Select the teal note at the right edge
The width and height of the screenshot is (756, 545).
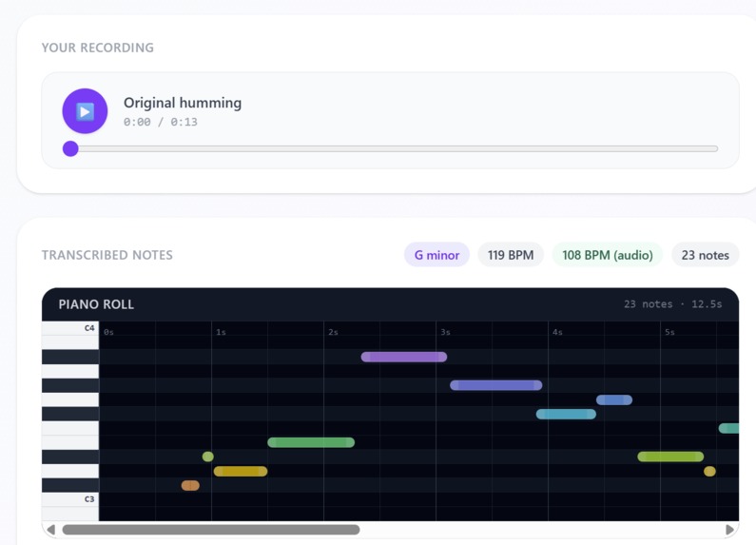coord(729,428)
